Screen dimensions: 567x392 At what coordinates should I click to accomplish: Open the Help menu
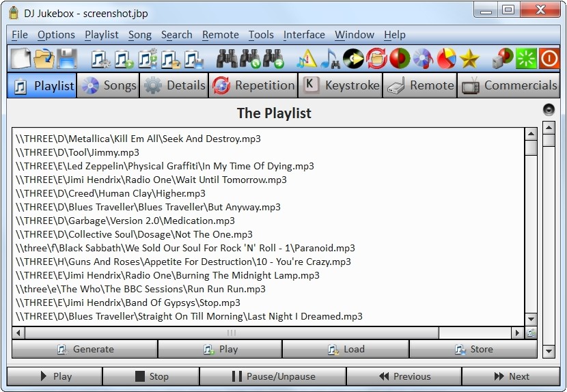coord(395,35)
